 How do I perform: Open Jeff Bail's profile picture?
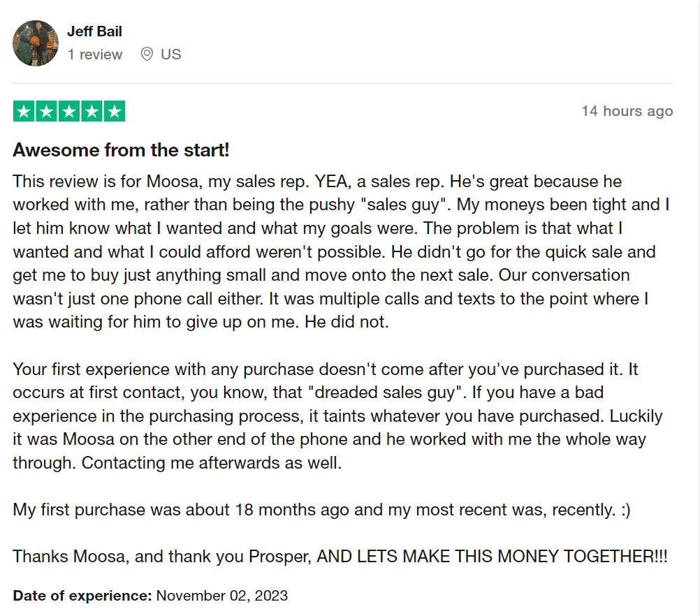pos(36,43)
